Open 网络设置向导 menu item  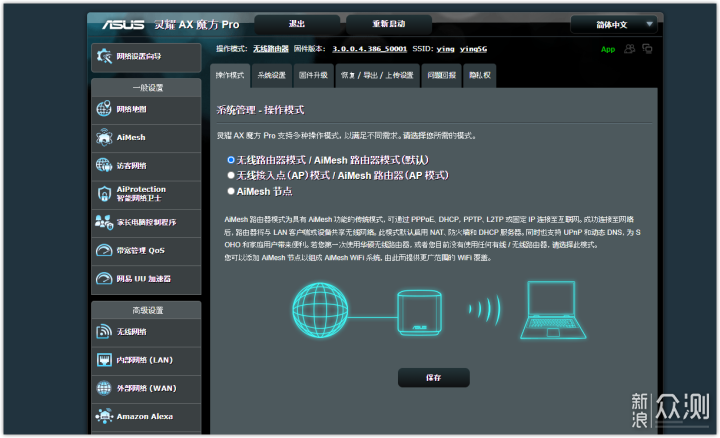coord(146,57)
